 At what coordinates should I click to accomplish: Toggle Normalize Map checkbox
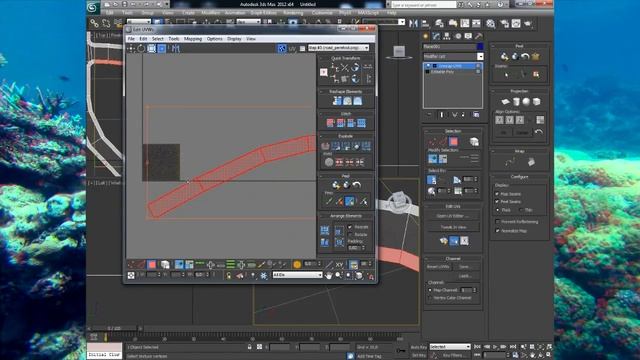tap(497, 231)
